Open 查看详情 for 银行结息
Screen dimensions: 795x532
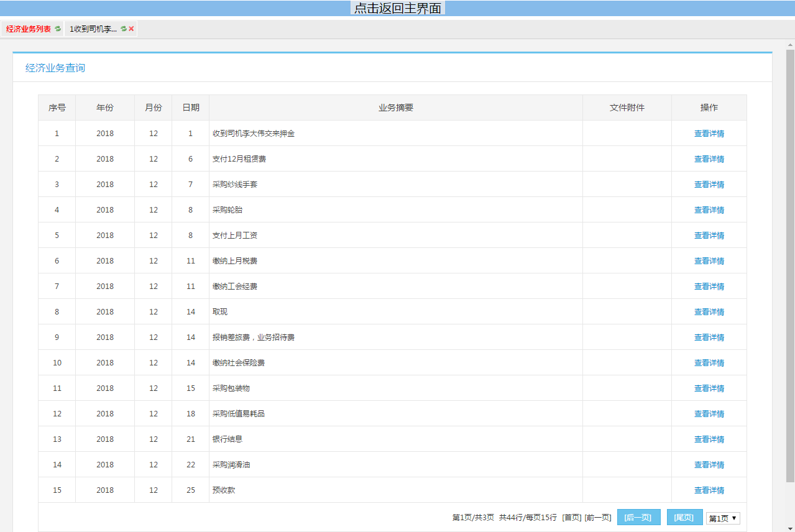(709, 439)
